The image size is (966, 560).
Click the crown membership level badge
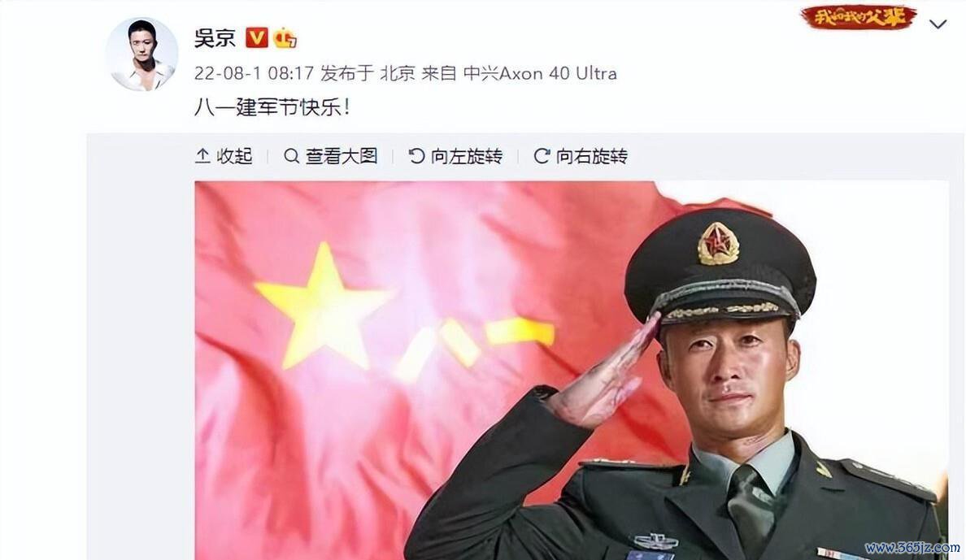point(285,37)
